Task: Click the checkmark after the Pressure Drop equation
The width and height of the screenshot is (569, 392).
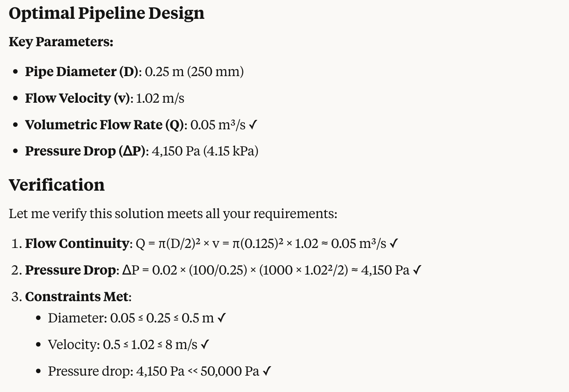Action: (x=417, y=270)
